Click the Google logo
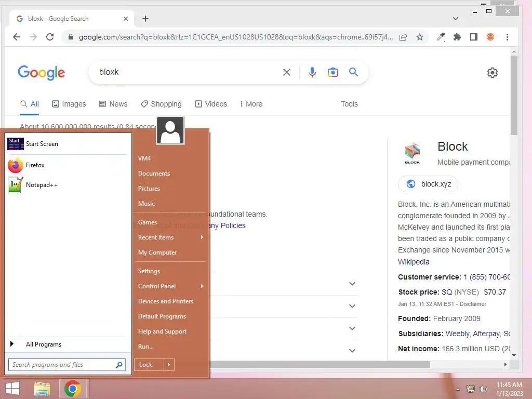 click(41, 72)
